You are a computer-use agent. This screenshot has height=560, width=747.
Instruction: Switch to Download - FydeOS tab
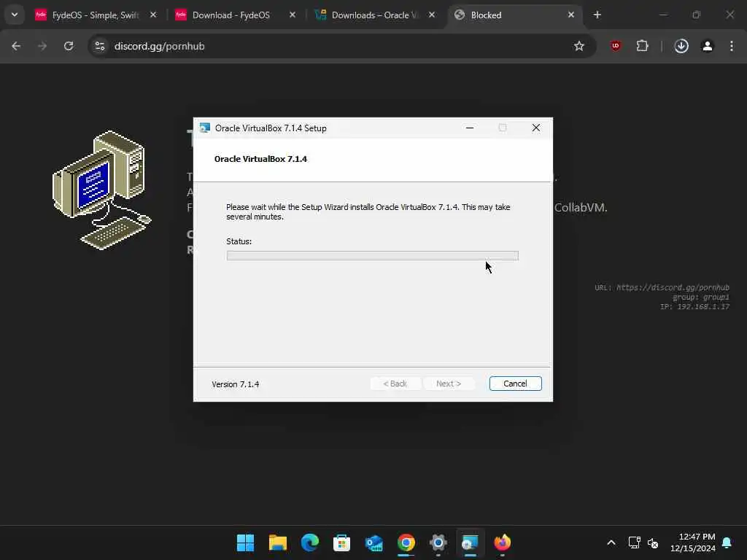point(231,15)
